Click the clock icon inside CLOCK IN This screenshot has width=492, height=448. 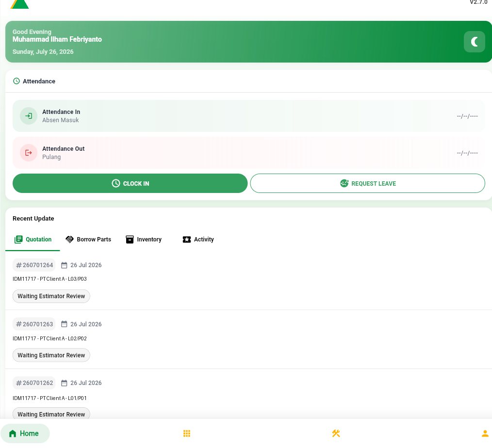[116, 183]
